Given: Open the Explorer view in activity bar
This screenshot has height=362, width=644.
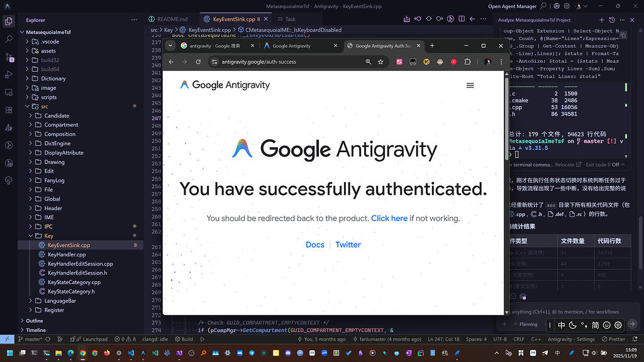Looking at the screenshot, I should [9, 21].
